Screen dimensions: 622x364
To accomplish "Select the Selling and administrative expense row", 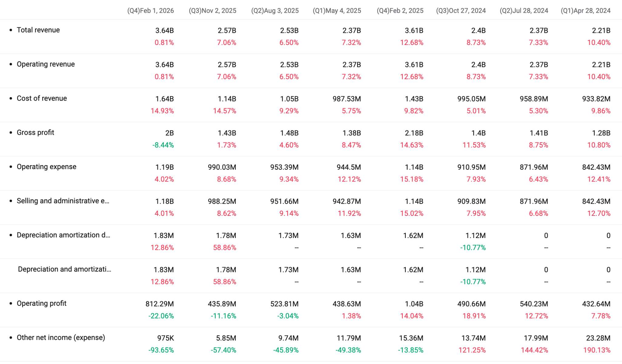I will (x=63, y=201).
